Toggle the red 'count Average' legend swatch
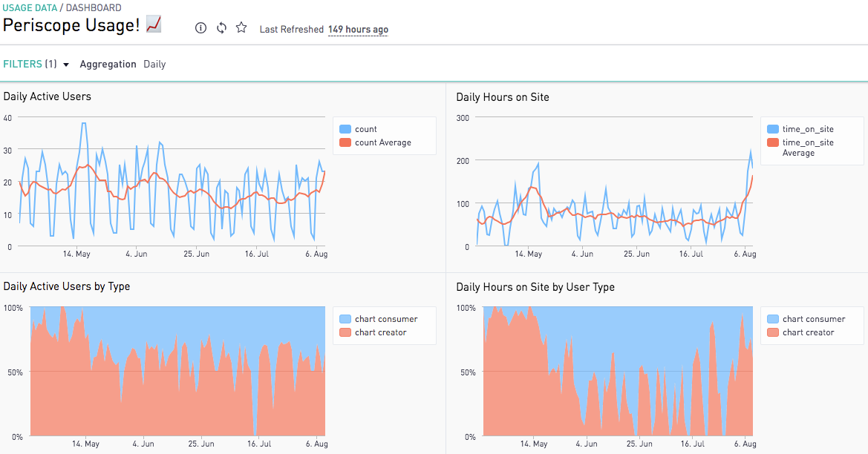Viewport: 868px width, 454px height. [345, 142]
